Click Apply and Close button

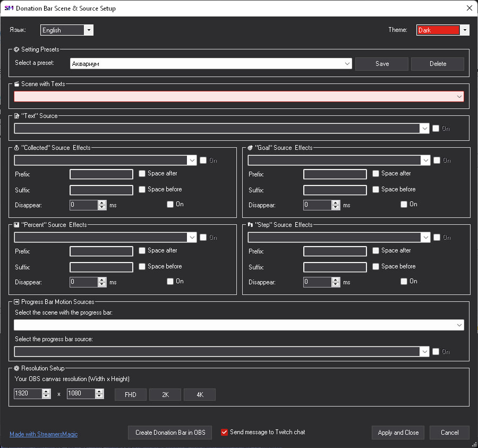click(398, 433)
